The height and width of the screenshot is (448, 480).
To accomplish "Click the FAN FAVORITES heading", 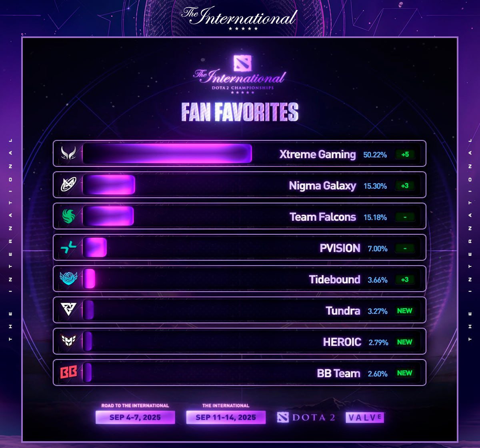I will (x=240, y=112).
